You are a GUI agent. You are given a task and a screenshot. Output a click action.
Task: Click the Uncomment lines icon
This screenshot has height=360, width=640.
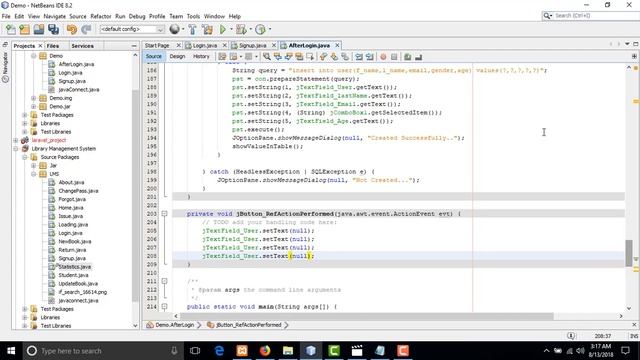coord(418,57)
